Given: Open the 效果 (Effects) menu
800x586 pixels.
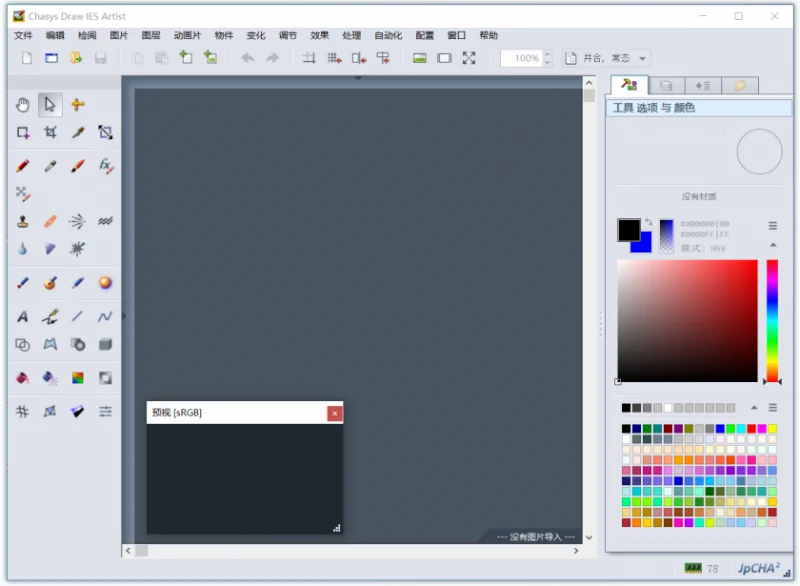Looking at the screenshot, I should [318, 34].
